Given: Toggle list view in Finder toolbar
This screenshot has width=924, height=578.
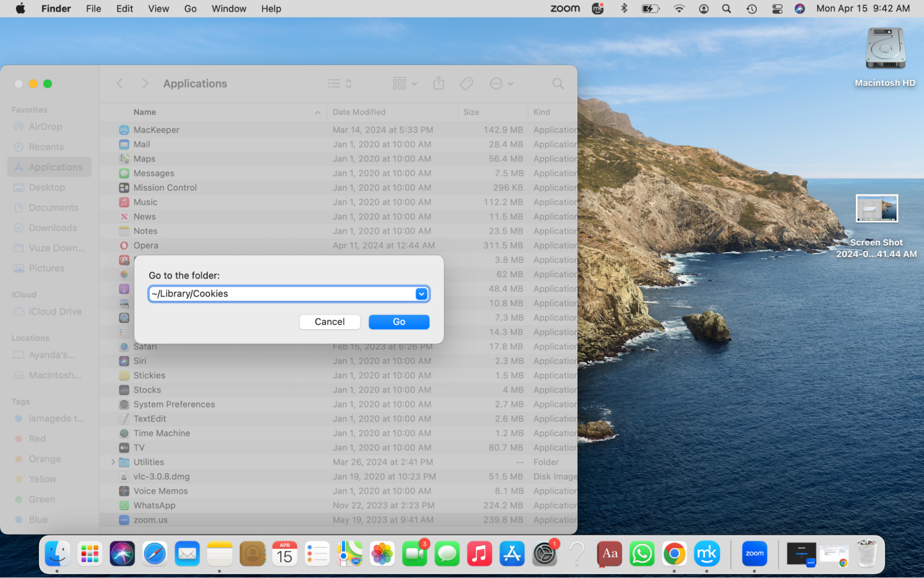Looking at the screenshot, I should (334, 83).
